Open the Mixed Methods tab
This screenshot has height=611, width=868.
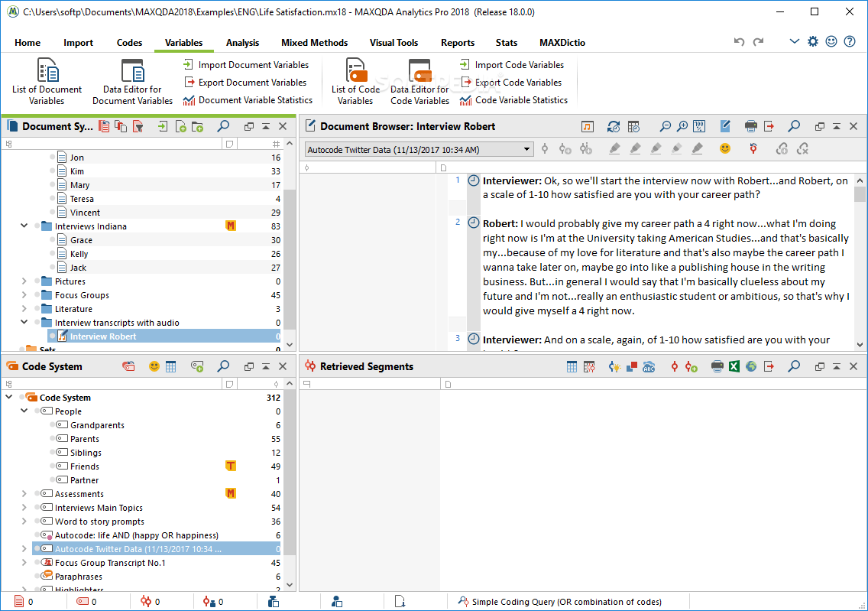[x=315, y=43]
